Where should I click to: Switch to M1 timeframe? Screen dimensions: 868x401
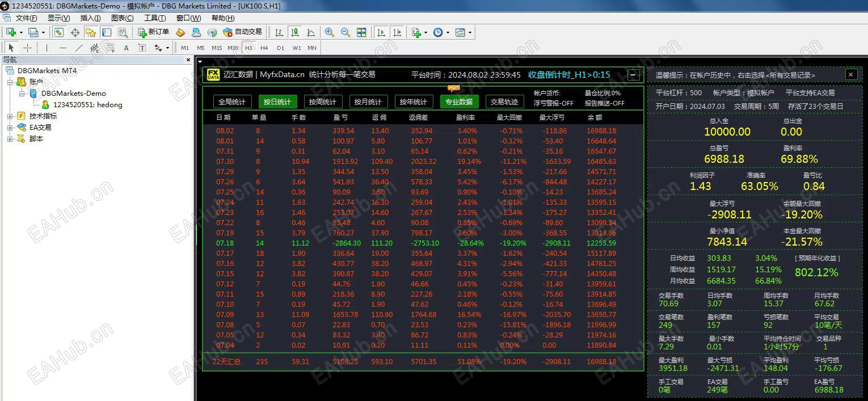[x=185, y=48]
